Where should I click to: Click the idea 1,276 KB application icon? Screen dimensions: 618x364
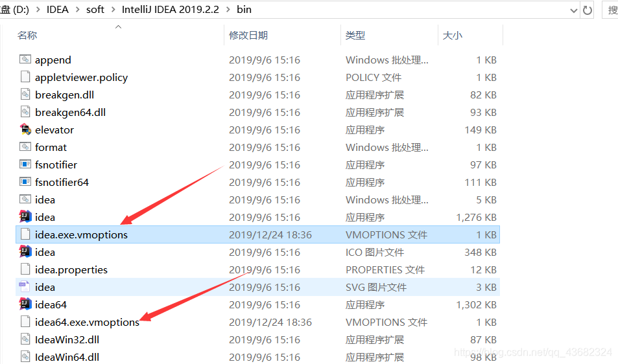pyautogui.click(x=25, y=217)
